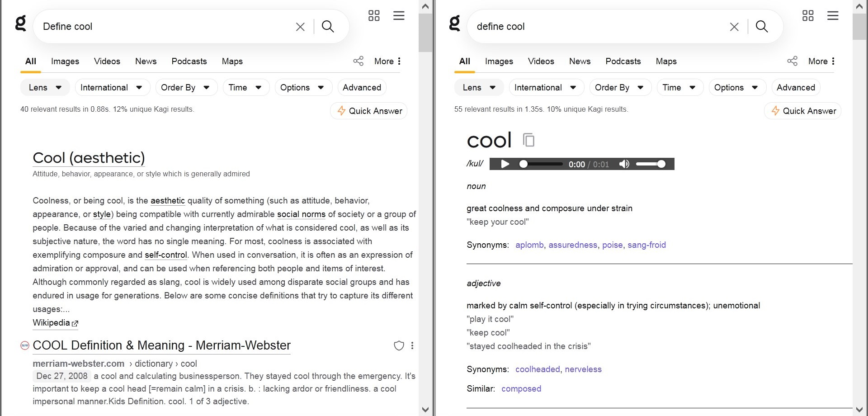Click the aesthetic link in summary
Image resolution: width=868 pixels, height=416 pixels.
(168, 200)
